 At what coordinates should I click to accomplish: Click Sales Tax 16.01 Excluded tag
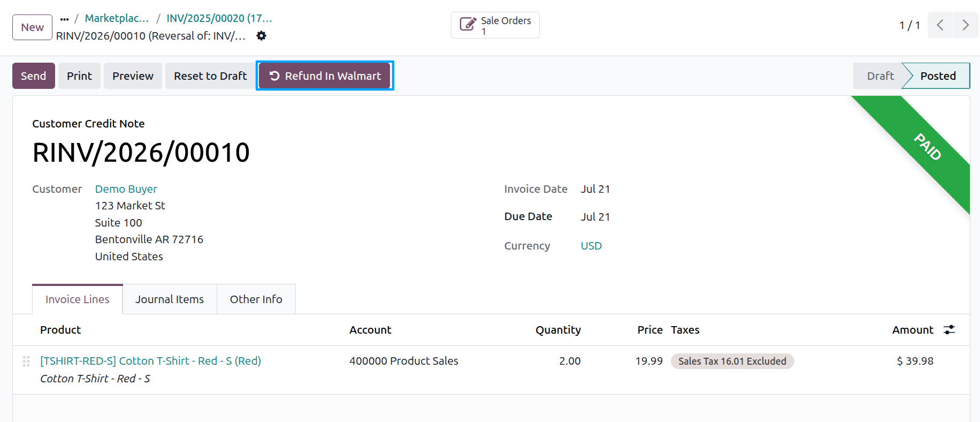[732, 361]
